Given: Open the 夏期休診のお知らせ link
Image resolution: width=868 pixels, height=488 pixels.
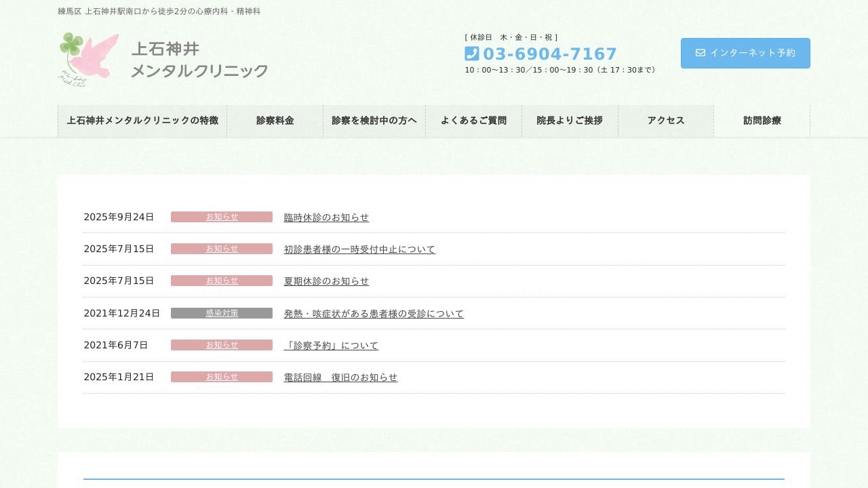Looking at the screenshot, I should [x=326, y=281].
